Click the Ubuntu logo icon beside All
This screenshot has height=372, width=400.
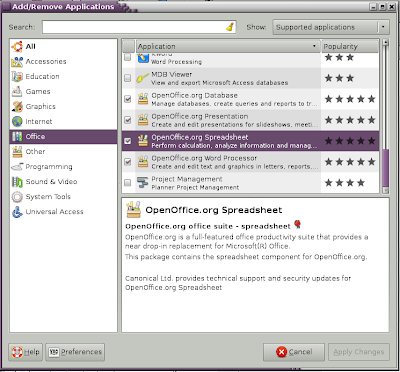[x=17, y=47]
